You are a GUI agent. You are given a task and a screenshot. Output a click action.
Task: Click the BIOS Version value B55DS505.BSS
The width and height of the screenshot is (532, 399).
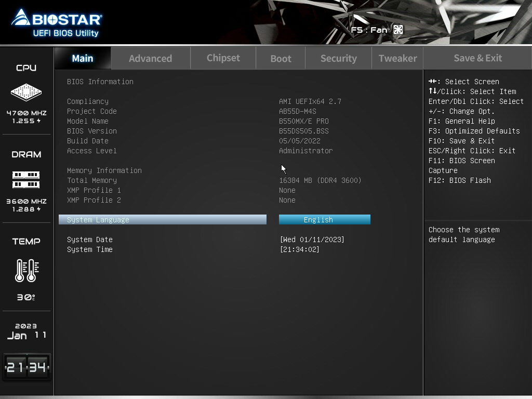[x=303, y=131]
